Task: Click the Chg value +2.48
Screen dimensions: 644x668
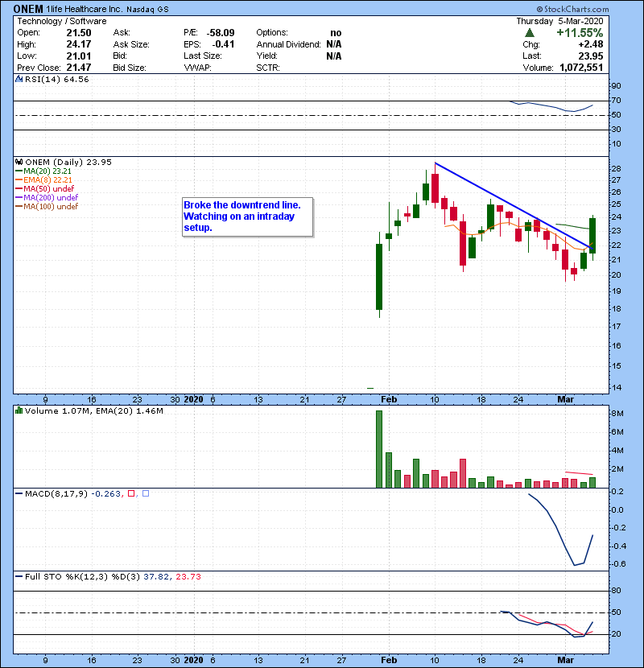Action: [x=591, y=44]
